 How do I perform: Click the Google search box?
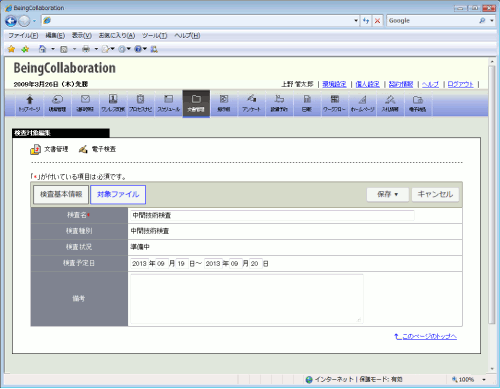(432, 21)
